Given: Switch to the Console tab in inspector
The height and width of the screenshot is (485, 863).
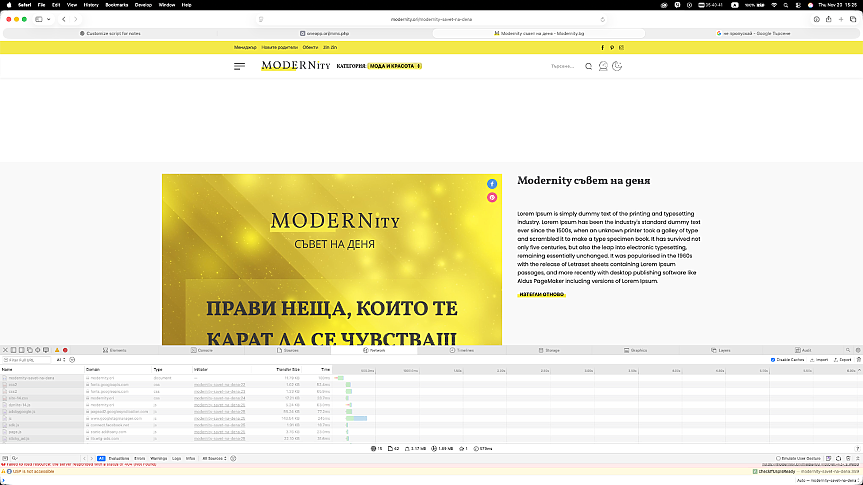Looking at the screenshot, I should [204, 350].
